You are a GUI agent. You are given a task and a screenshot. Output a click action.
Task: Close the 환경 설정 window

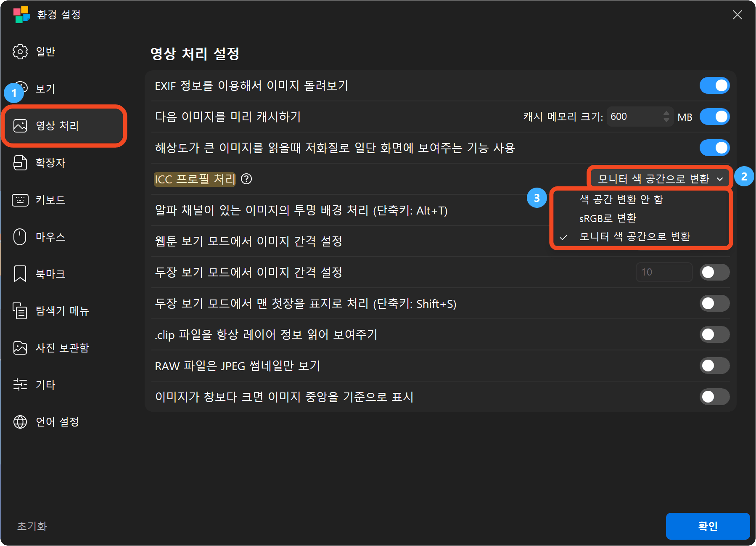tap(737, 15)
